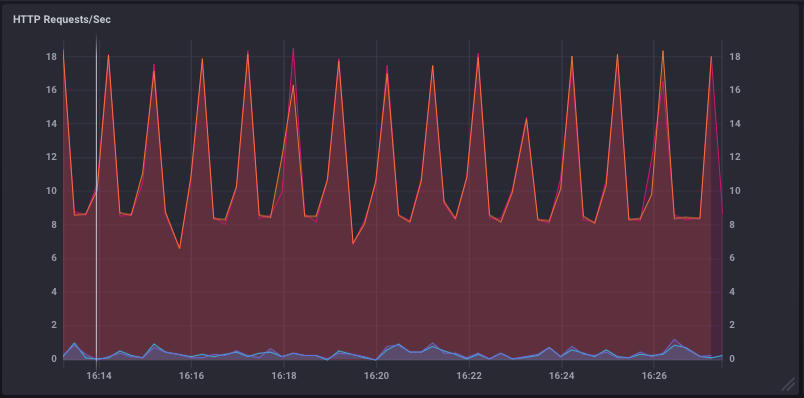Click the left axis value 18
This screenshot has height=398, width=804.
[x=51, y=56]
